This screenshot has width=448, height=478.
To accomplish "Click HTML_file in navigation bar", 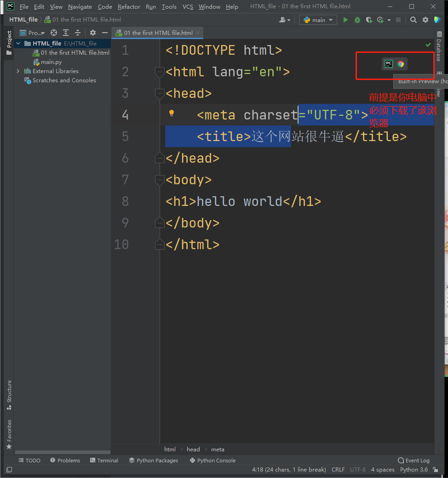I will pyautogui.click(x=23, y=19).
